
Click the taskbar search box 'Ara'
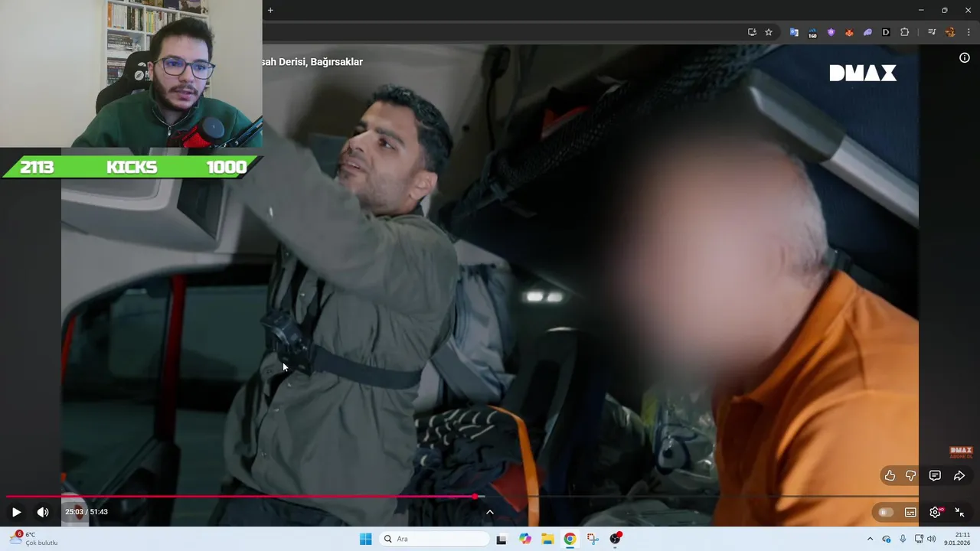tap(433, 539)
